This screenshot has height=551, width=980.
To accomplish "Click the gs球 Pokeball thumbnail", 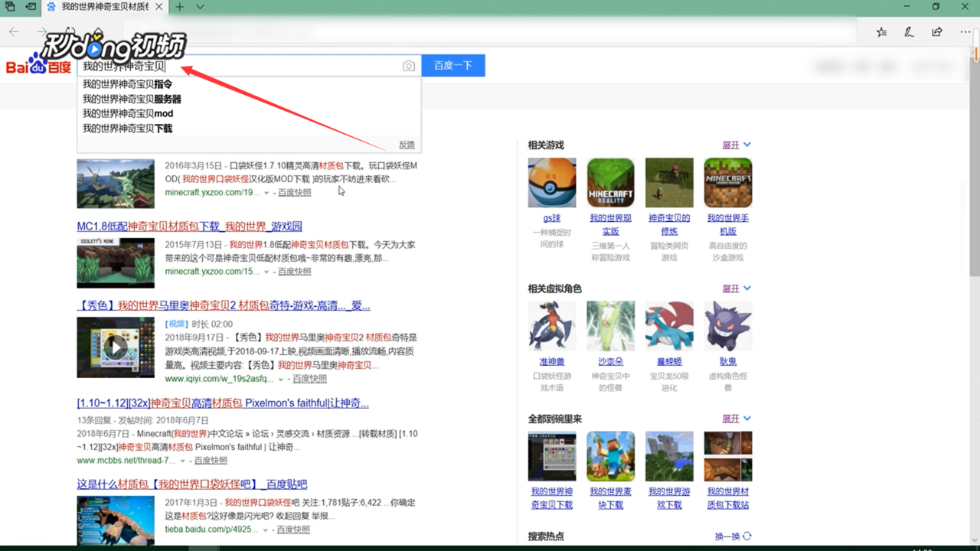I will point(552,183).
